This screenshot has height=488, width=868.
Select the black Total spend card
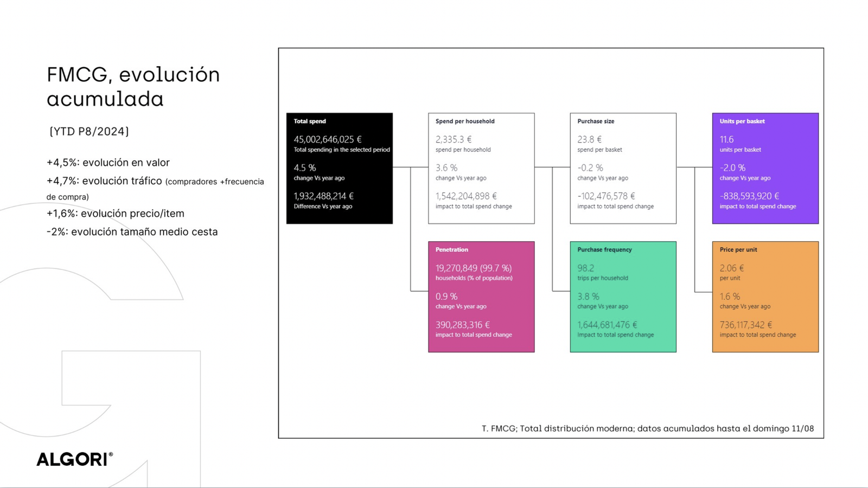pos(339,168)
